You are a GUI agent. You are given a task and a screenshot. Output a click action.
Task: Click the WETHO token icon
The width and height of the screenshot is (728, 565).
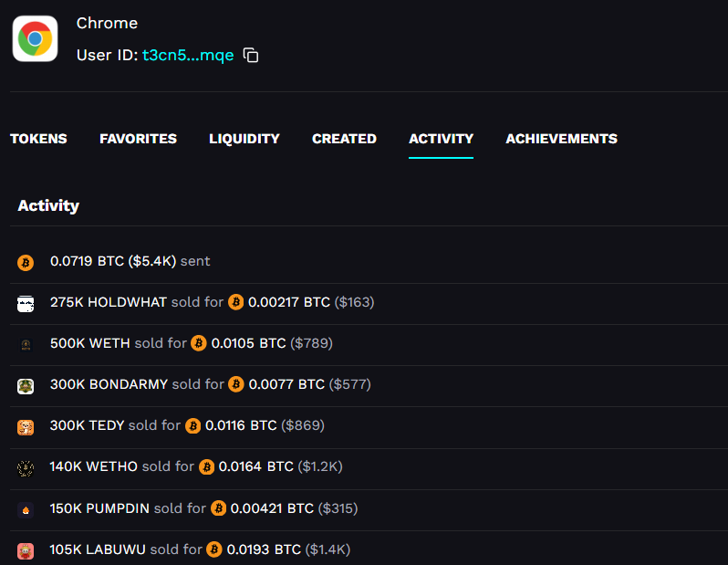(x=26, y=468)
